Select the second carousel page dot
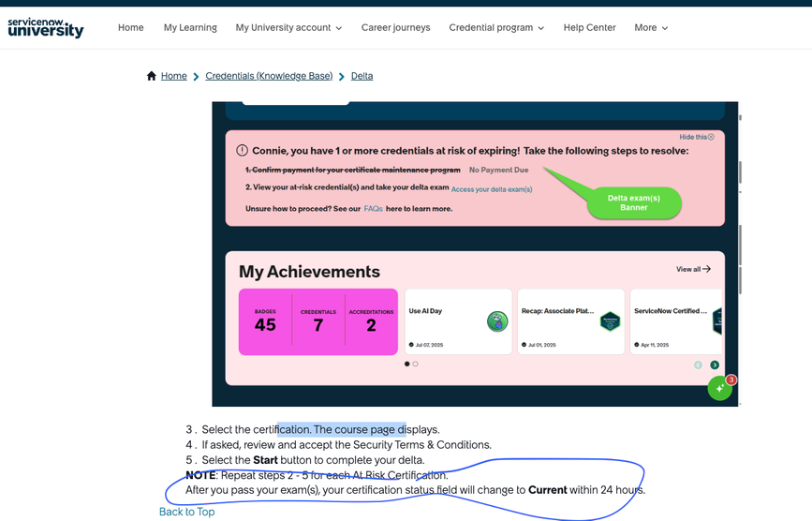This screenshot has width=812, height=521. (415, 365)
